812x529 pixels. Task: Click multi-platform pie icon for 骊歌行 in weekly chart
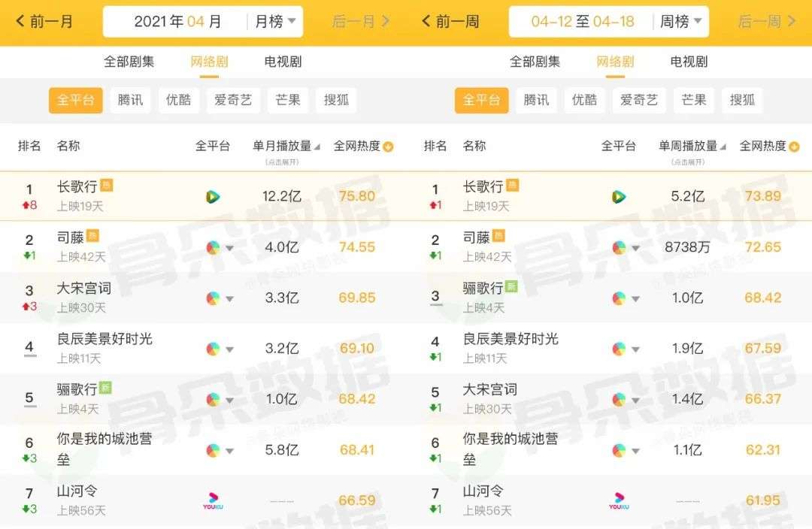(x=620, y=298)
